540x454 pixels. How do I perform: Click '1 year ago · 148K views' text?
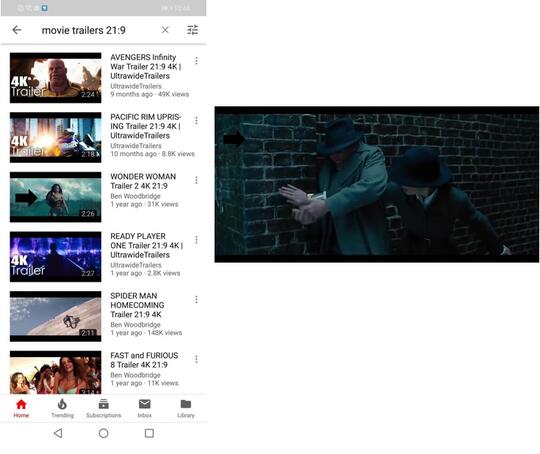146,333
